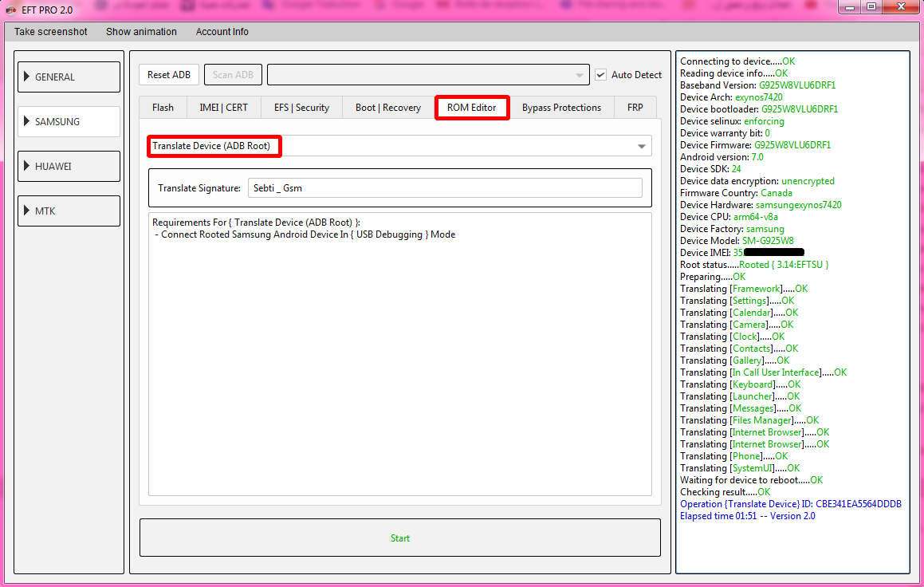Open the FRP tab
This screenshot has width=924, height=587.
click(x=635, y=108)
